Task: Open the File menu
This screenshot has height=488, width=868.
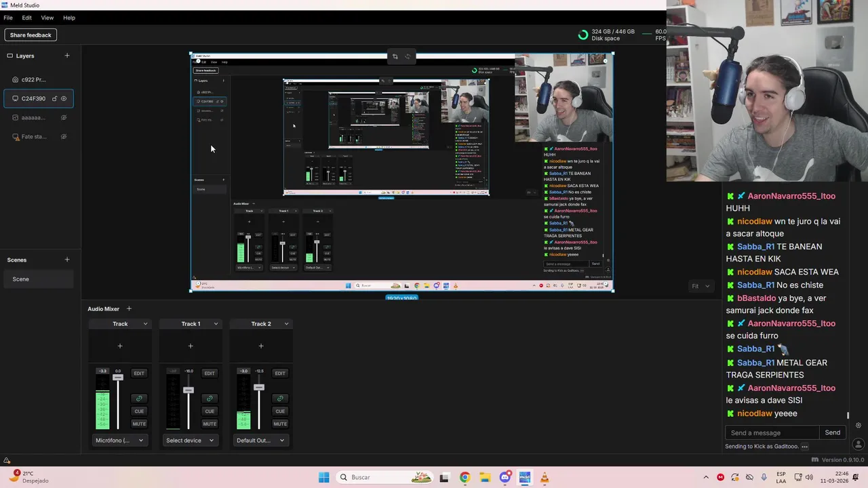Action: pyautogui.click(x=8, y=18)
